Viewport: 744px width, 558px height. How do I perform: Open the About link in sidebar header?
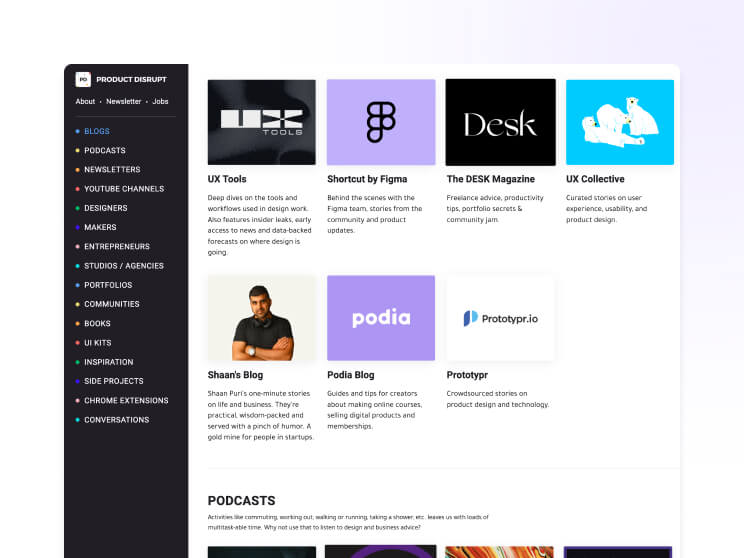click(85, 101)
